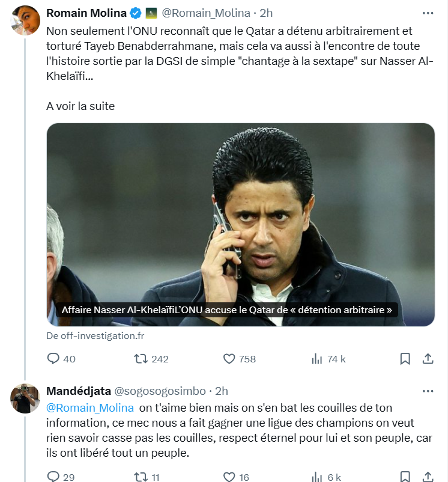The width and height of the screenshot is (448, 482).
Task: View analytics of Romain Molina's tweet
Action: 317,359
